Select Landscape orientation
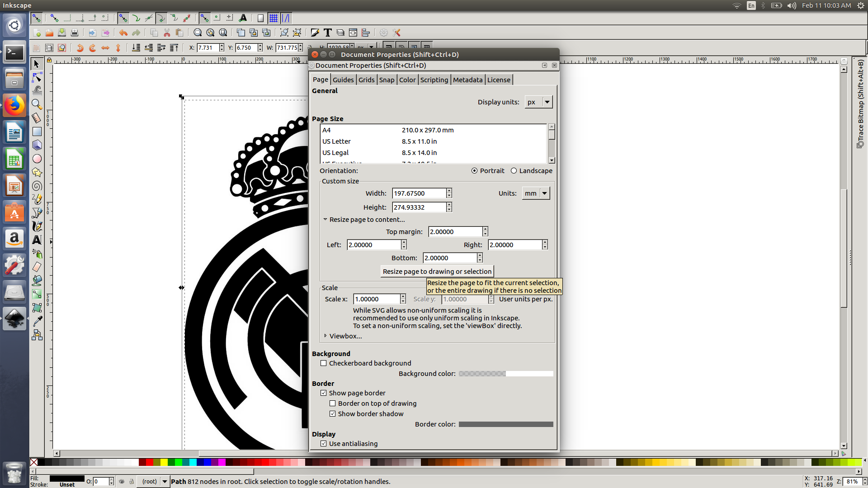This screenshot has height=488, width=868. [x=532, y=171]
